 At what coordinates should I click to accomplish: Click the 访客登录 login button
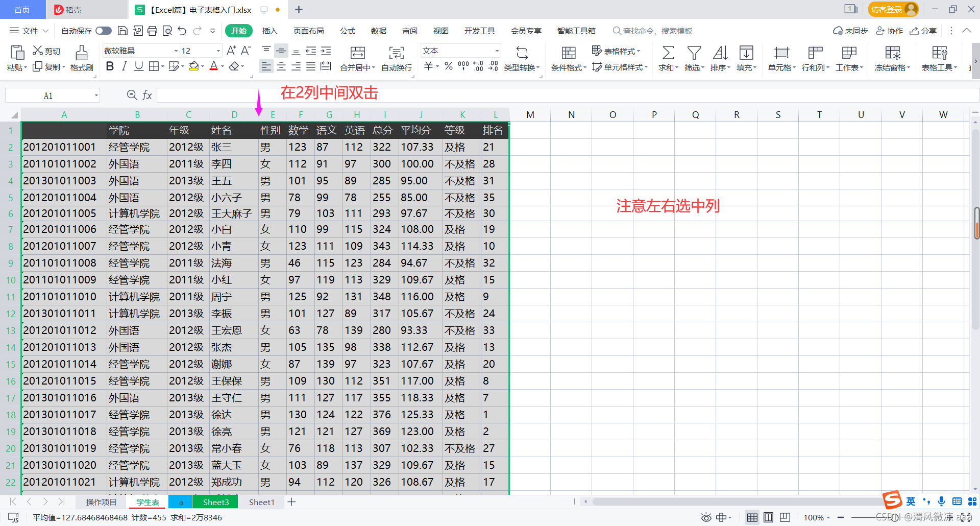pyautogui.click(x=893, y=9)
